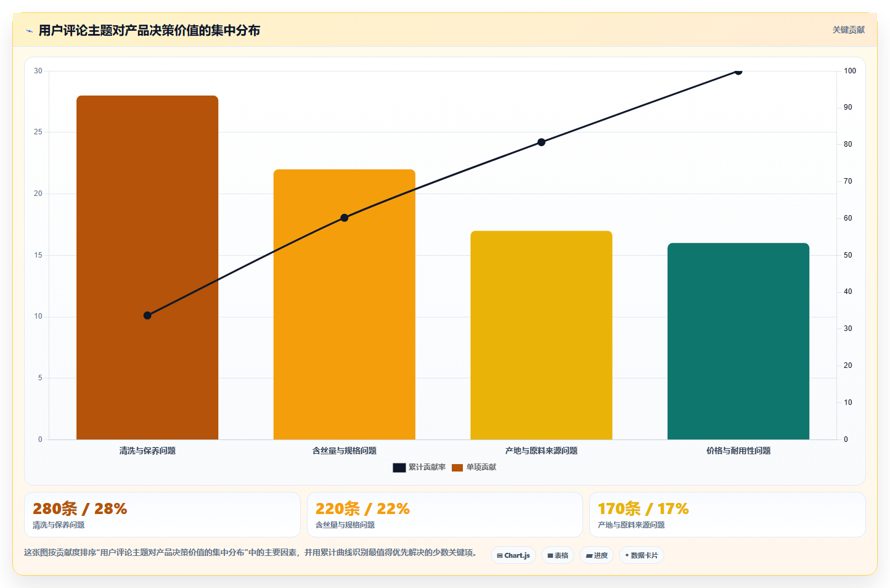
Task: Open the 220条 / 22% stat card
Action: [444, 515]
